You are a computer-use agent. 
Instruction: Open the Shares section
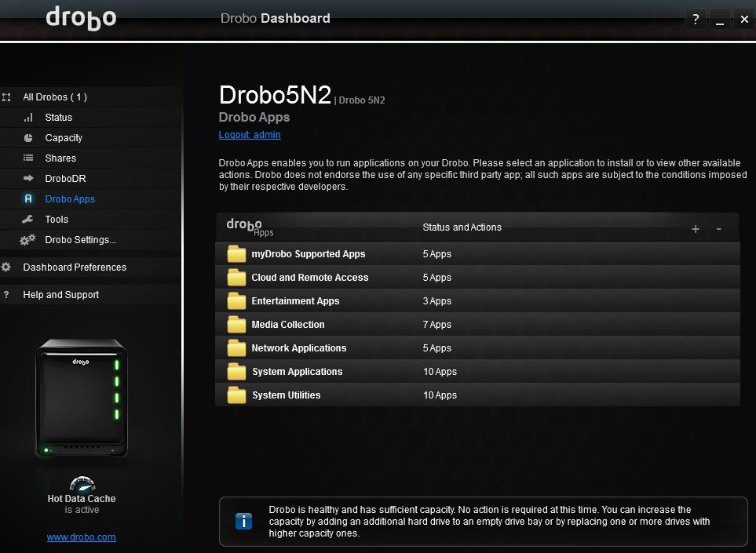point(90,158)
